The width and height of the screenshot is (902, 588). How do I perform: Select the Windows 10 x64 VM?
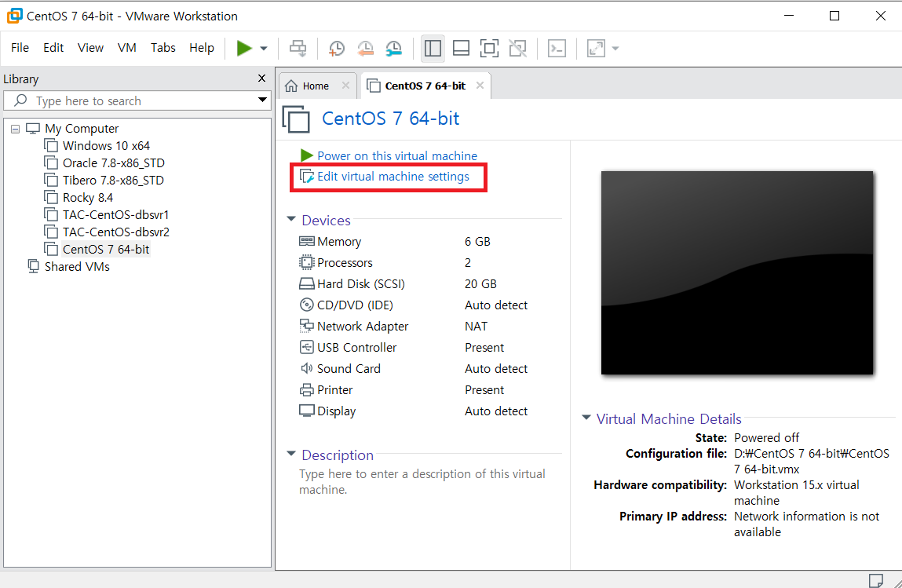[x=106, y=145]
